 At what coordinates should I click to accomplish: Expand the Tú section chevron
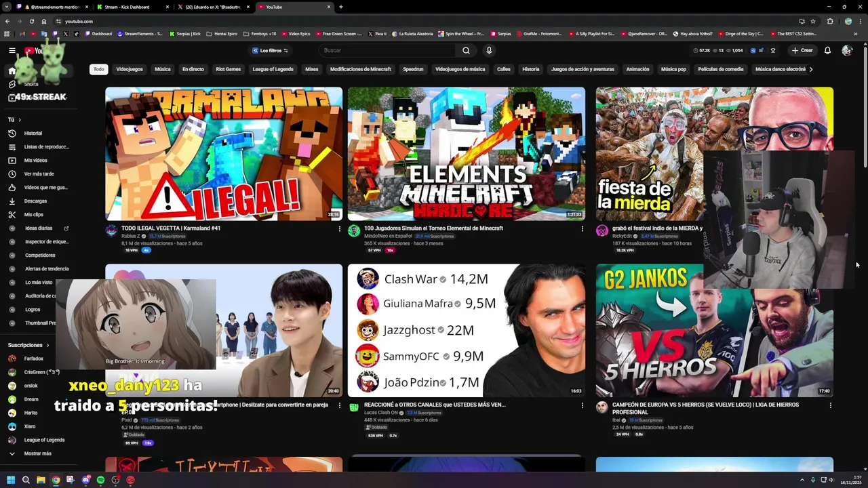pyautogui.click(x=19, y=120)
